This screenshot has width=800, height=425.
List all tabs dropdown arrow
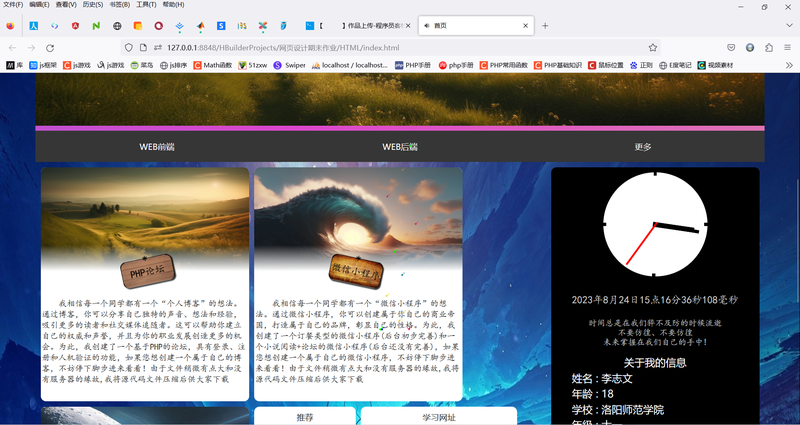pos(789,26)
